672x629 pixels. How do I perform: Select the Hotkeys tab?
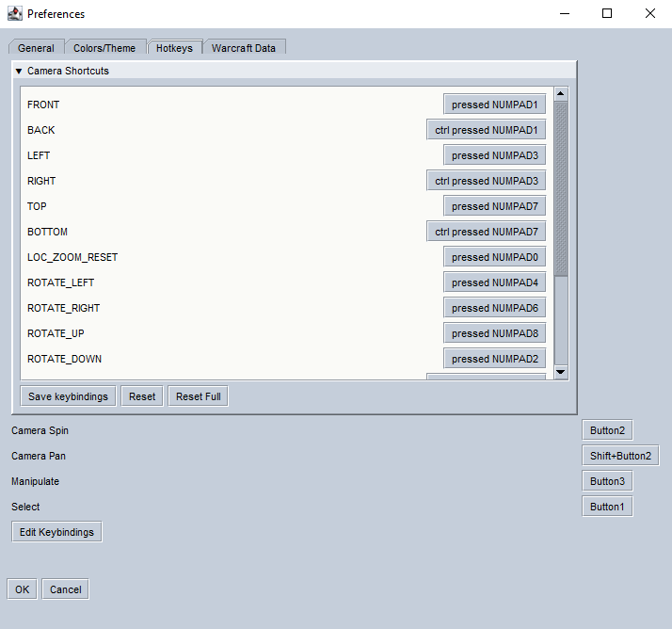click(x=174, y=48)
